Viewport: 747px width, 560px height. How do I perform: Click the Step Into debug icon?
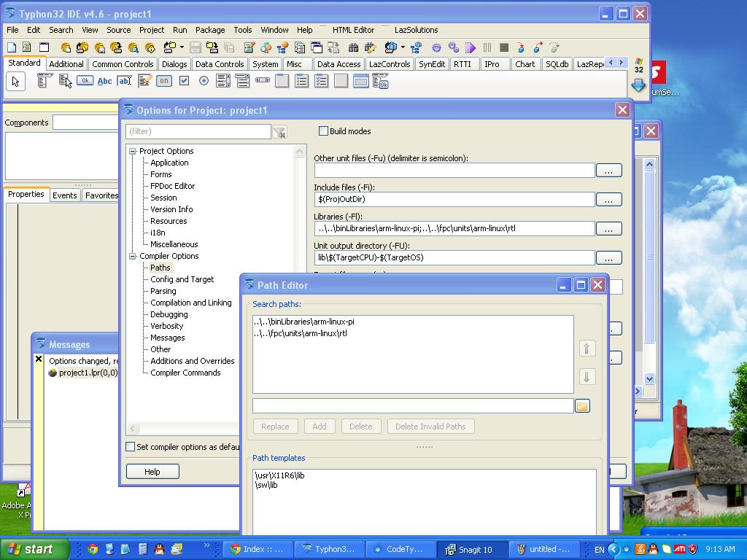coord(521,47)
